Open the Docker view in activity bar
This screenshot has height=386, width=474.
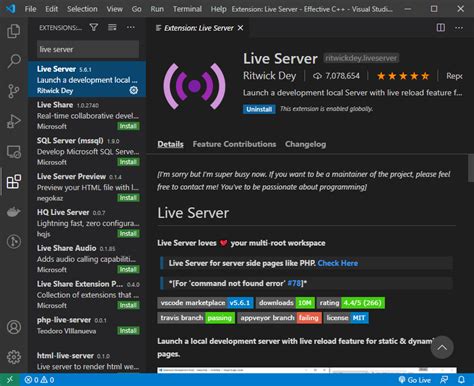pos(14,212)
